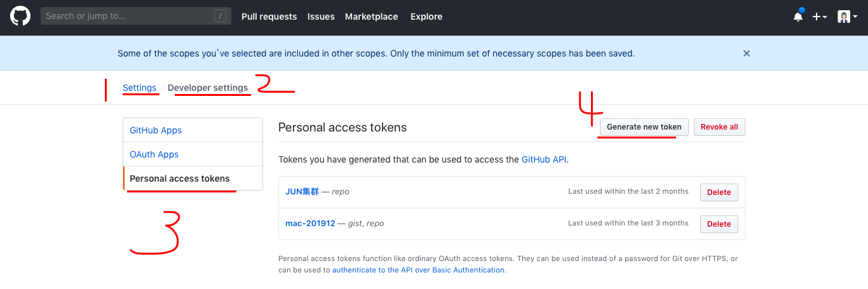Screen dimensions: 868x289
Task: Focus the Search or jump to field
Action: (x=127, y=17)
